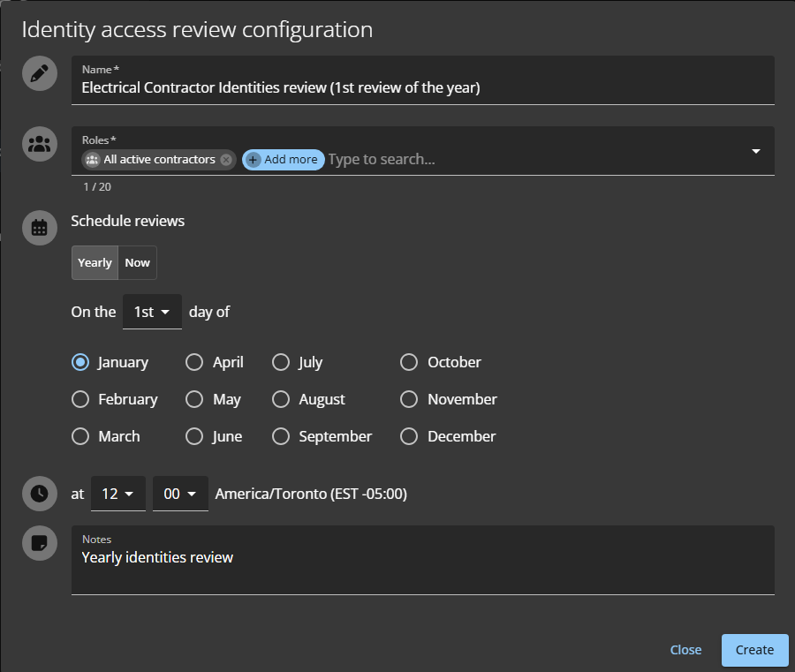Click Close to dismiss the dialog
Screen dimensions: 795x672
click(x=685, y=650)
